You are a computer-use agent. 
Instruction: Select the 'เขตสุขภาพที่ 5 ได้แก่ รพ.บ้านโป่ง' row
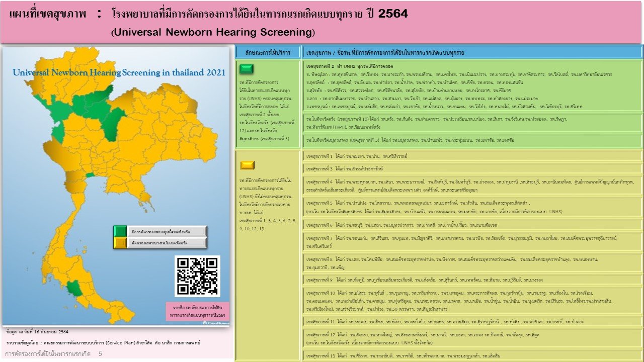coord(472,207)
